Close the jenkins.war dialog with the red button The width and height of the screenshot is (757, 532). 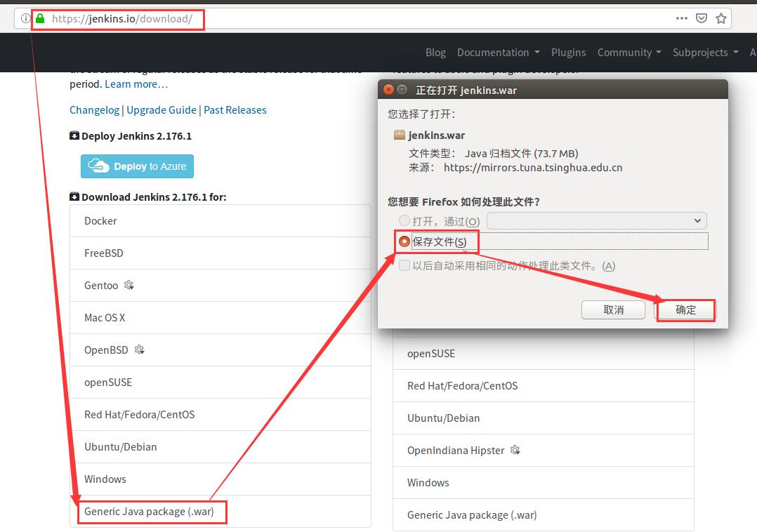point(388,89)
